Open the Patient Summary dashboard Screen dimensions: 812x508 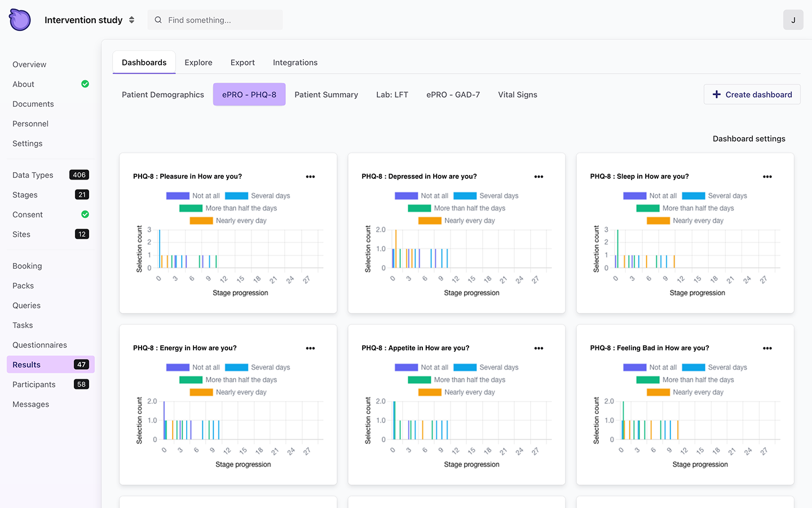(x=326, y=95)
